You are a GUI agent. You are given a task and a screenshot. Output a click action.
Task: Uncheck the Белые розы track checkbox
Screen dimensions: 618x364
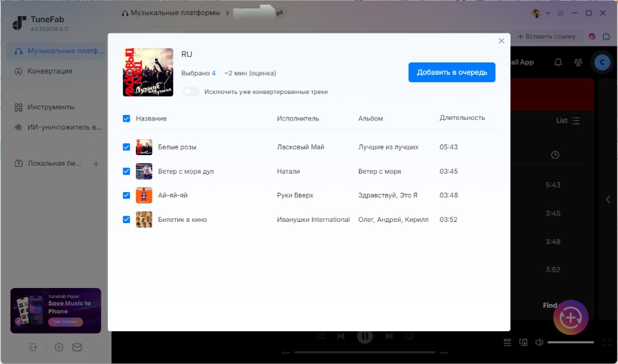[126, 147]
